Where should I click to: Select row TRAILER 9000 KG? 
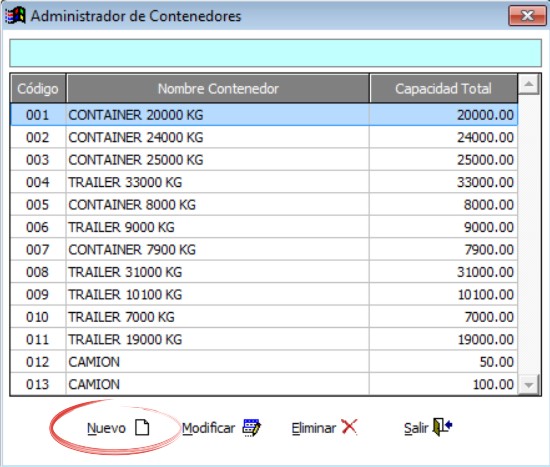pyautogui.click(x=264, y=227)
